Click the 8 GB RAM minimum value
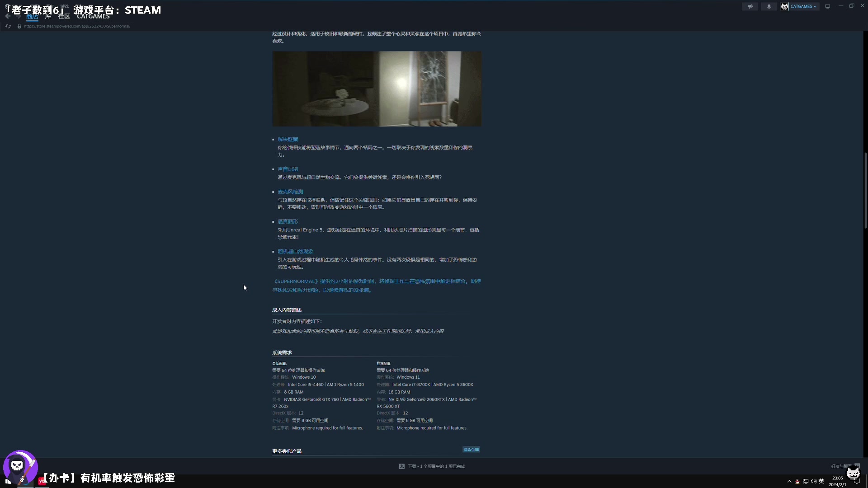Image resolution: width=868 pixels, height=488 pixels. (294, 392)
